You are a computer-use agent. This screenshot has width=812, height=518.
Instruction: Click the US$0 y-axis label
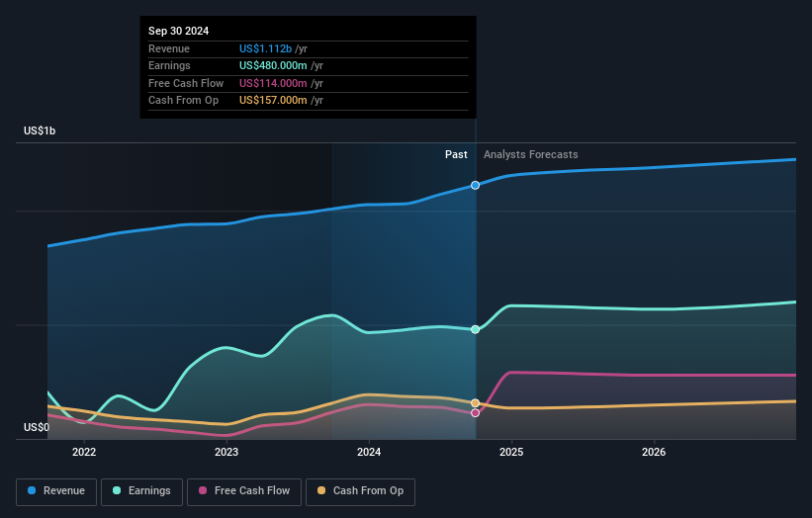(37, 427)
